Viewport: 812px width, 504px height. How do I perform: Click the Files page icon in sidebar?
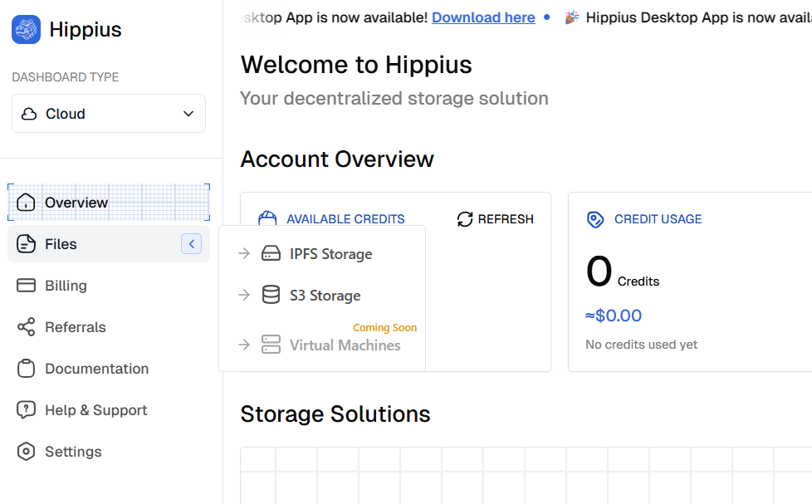tap(27, 244)
